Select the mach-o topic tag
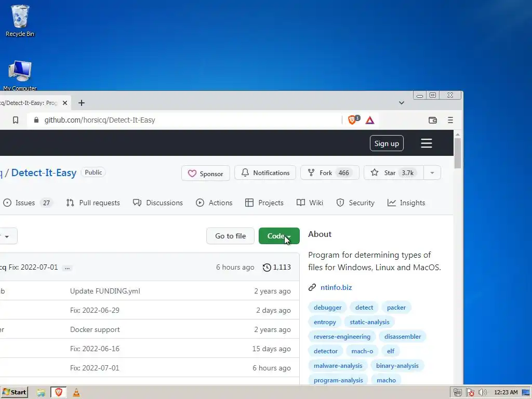 pos(362,351)
